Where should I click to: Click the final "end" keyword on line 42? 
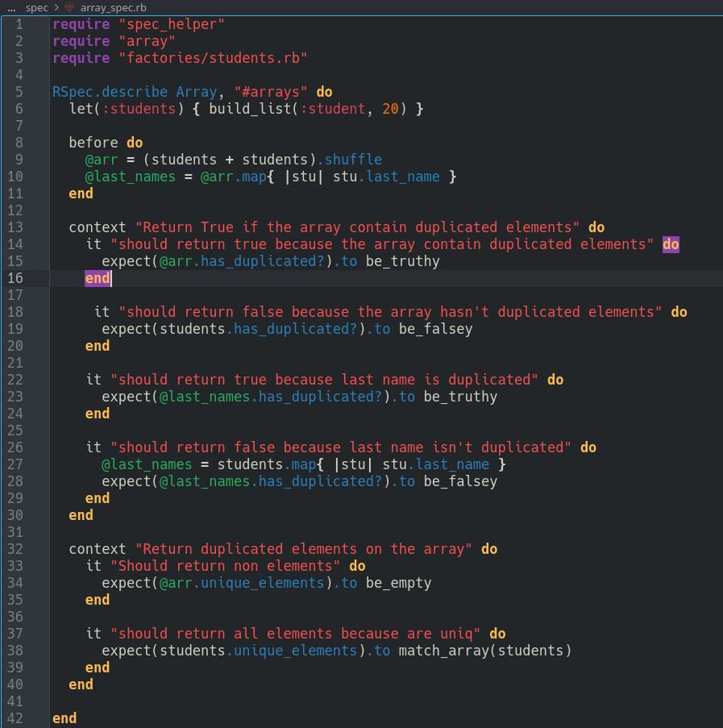64,718
